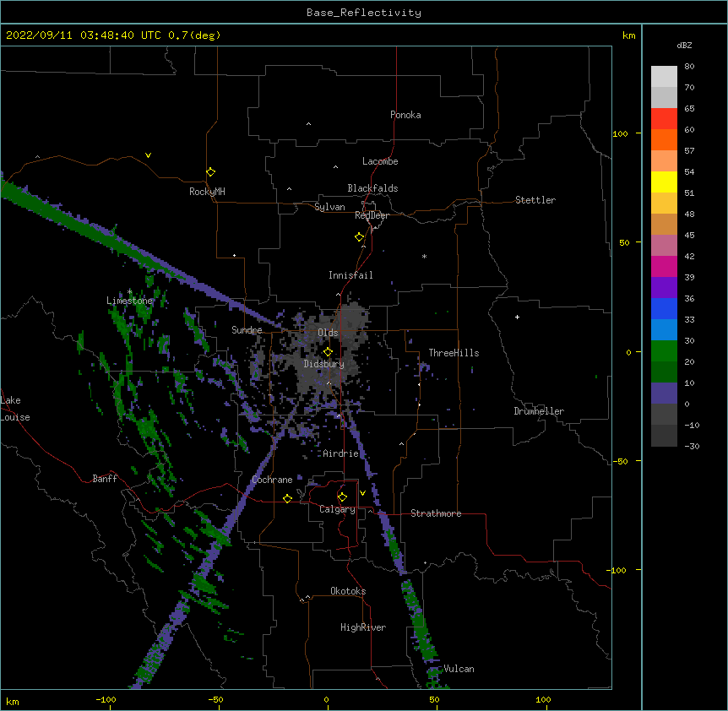
Task: Select the ThreeHills label
Action: 454,353
